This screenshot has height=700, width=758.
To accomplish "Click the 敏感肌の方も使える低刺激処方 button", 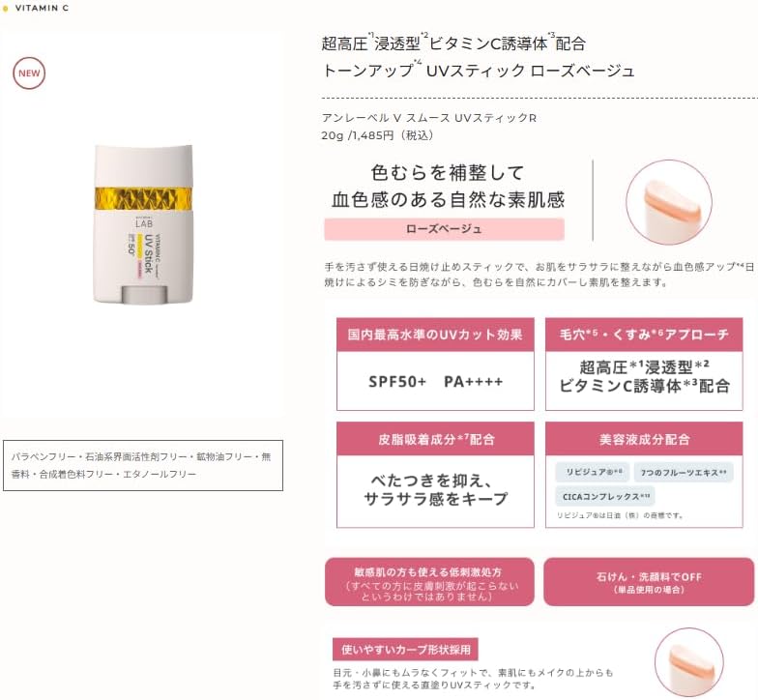I will [429, 582].
